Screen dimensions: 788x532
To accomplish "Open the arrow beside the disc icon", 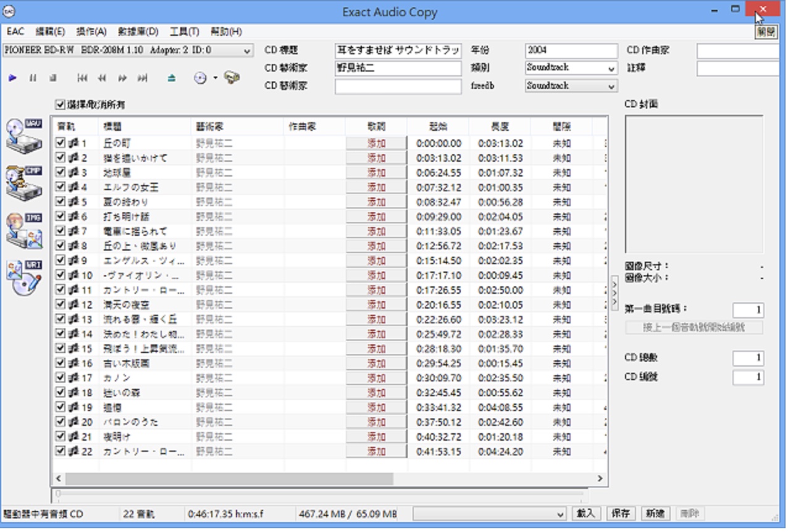I will (x=216, y=78).
